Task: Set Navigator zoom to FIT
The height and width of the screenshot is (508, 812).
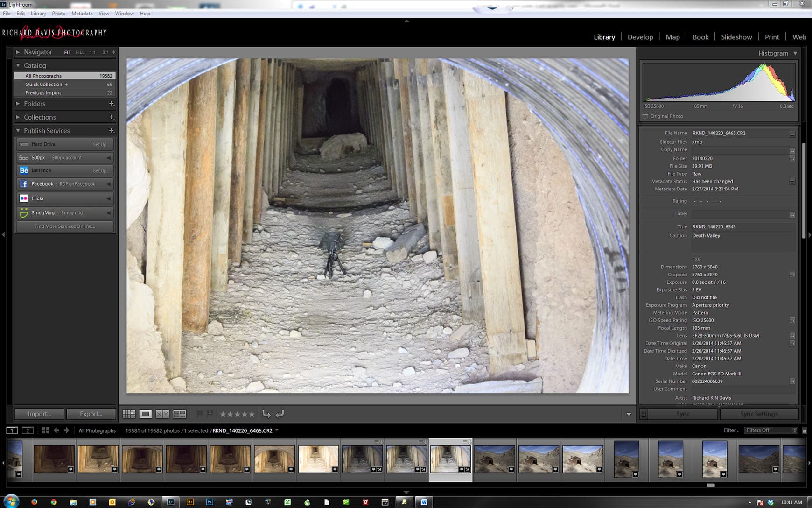Action: pos(68,52)
